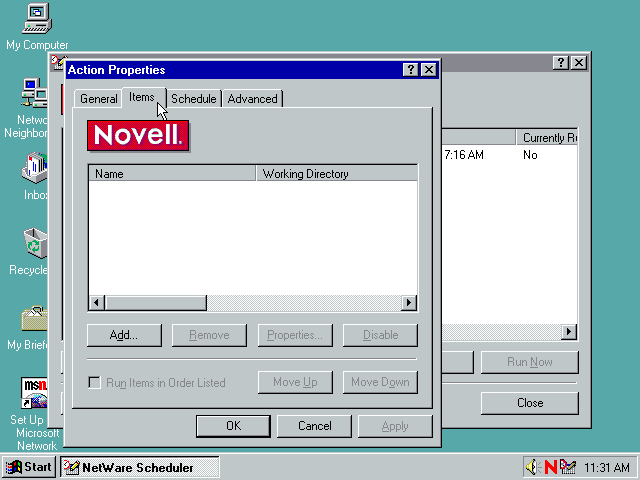Click the Scheduler list right scroll arrow

[569, 332]
